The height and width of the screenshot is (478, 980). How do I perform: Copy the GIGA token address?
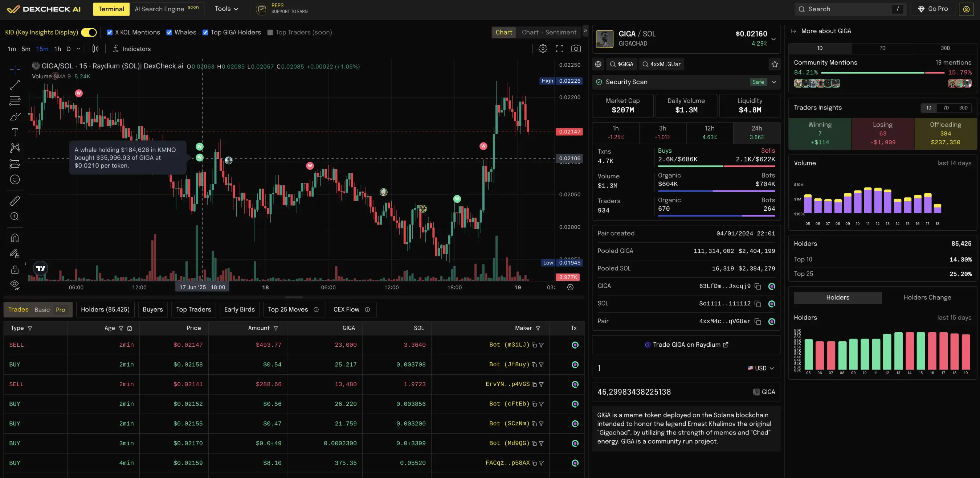coord(758,287)
